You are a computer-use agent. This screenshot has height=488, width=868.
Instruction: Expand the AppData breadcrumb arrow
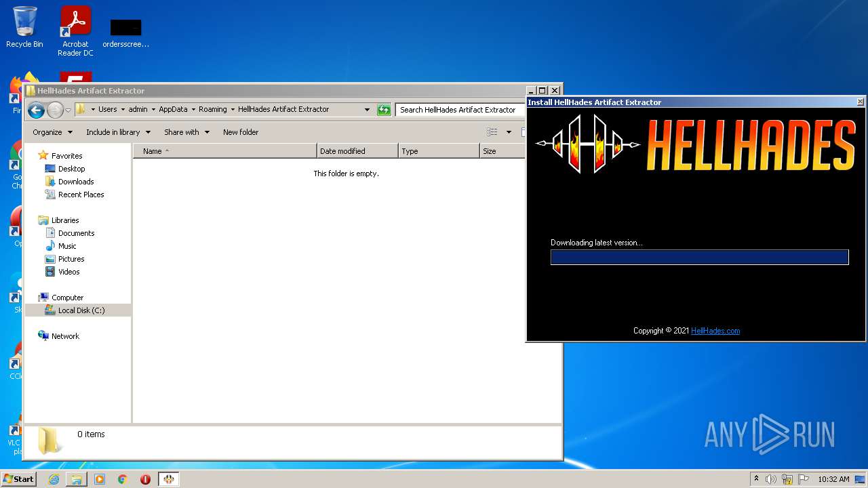(193, 109)
